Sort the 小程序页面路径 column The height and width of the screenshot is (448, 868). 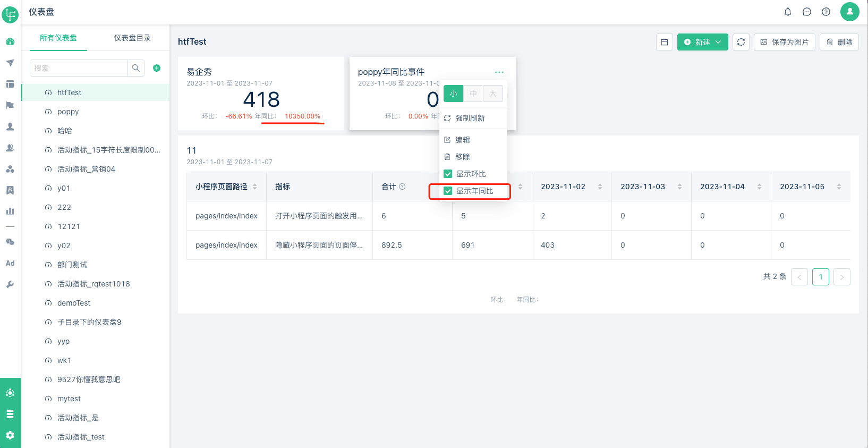pos(255,187)
